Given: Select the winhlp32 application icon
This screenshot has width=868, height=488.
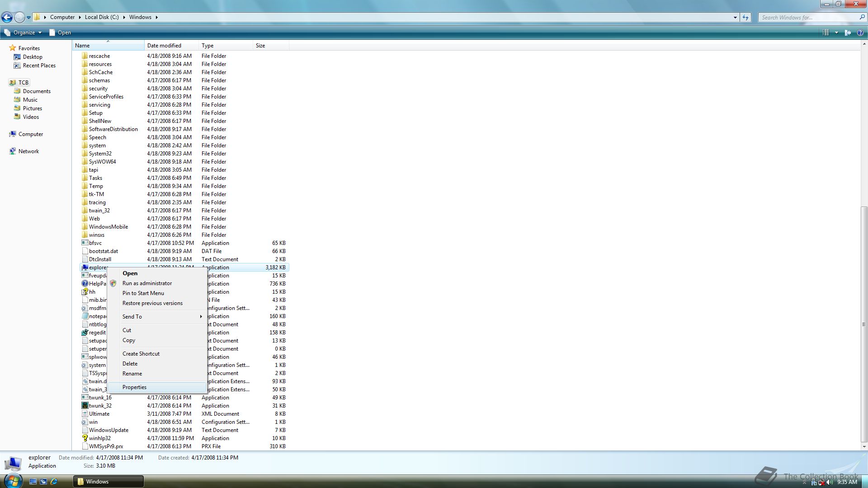Looking at the screenshot, I should (x=85, y=438).
